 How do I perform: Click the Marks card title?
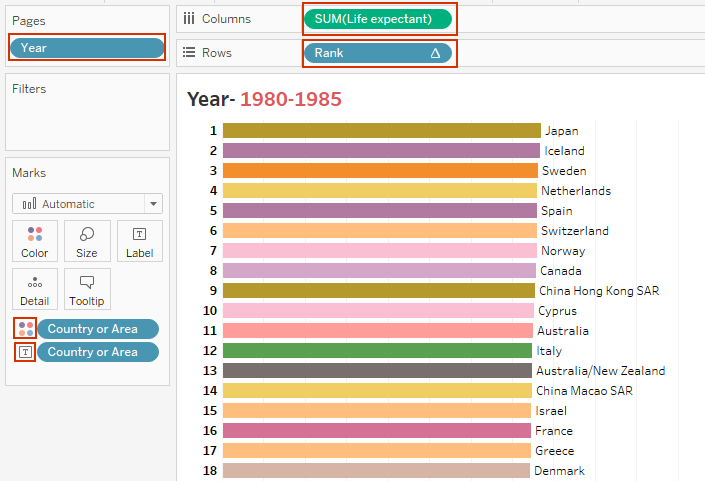(x=29, y=173)
